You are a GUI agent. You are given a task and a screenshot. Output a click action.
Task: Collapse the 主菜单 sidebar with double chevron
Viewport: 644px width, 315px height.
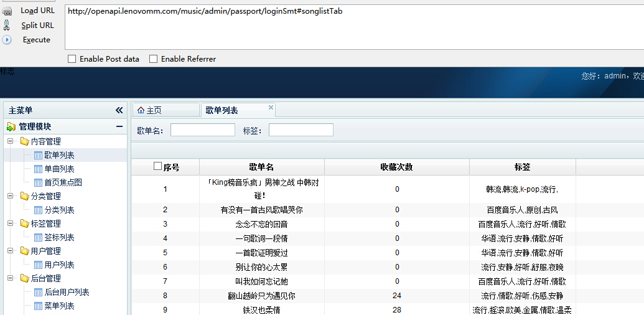tap(119, 110)
